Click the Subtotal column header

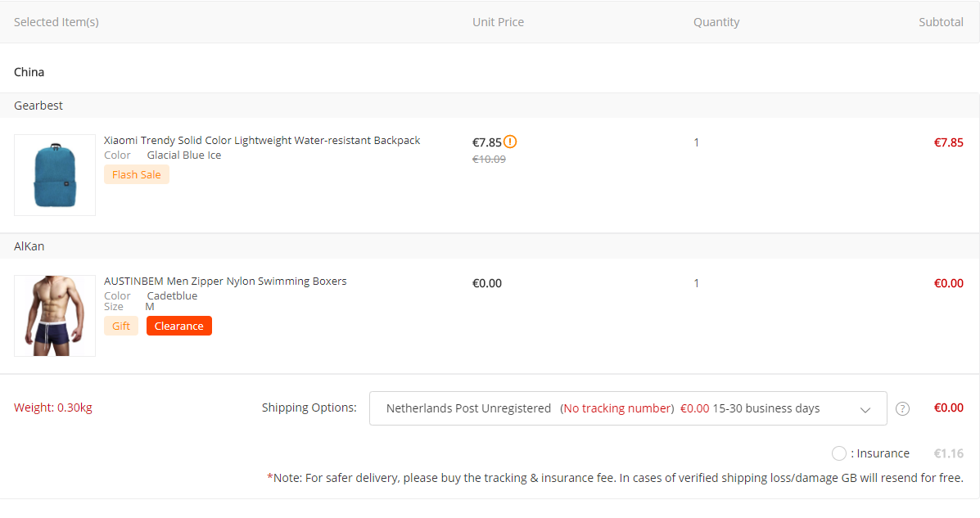coord(941,22)
